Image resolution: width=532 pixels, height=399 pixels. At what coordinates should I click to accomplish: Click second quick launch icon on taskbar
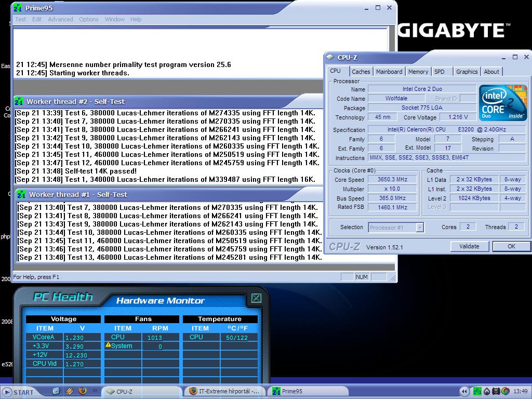(70, 391)
